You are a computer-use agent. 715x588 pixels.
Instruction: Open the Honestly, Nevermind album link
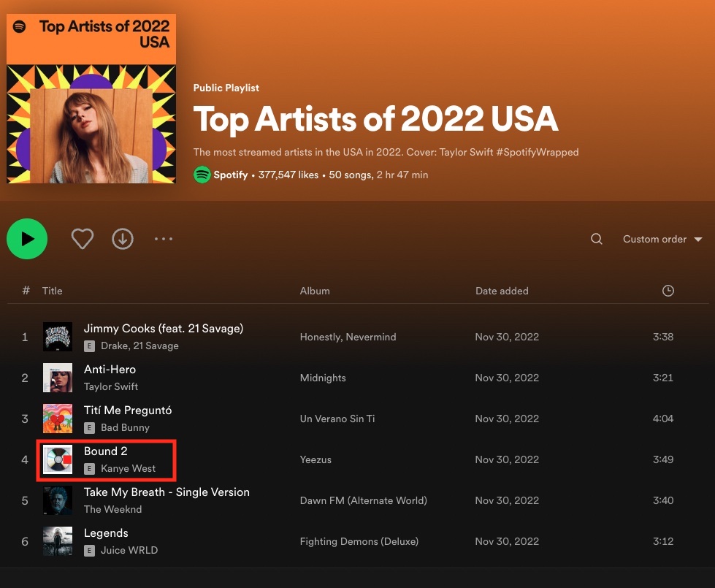pos(348,337)
